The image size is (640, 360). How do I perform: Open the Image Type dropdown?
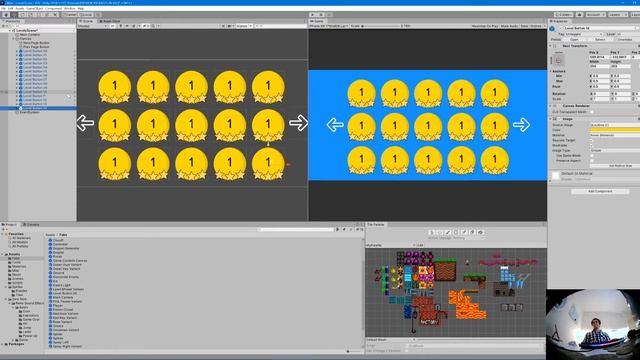pyautogui.click(x=615, y=151)
